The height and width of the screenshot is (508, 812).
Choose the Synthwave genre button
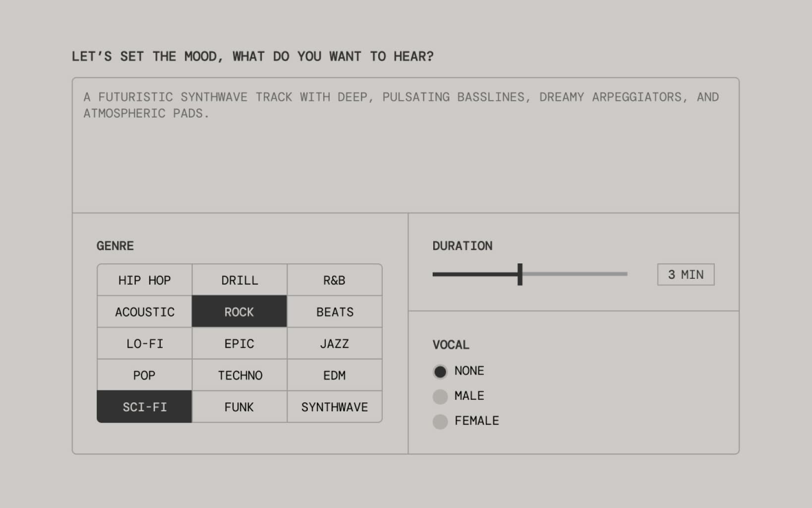click(x=334, y=407)
